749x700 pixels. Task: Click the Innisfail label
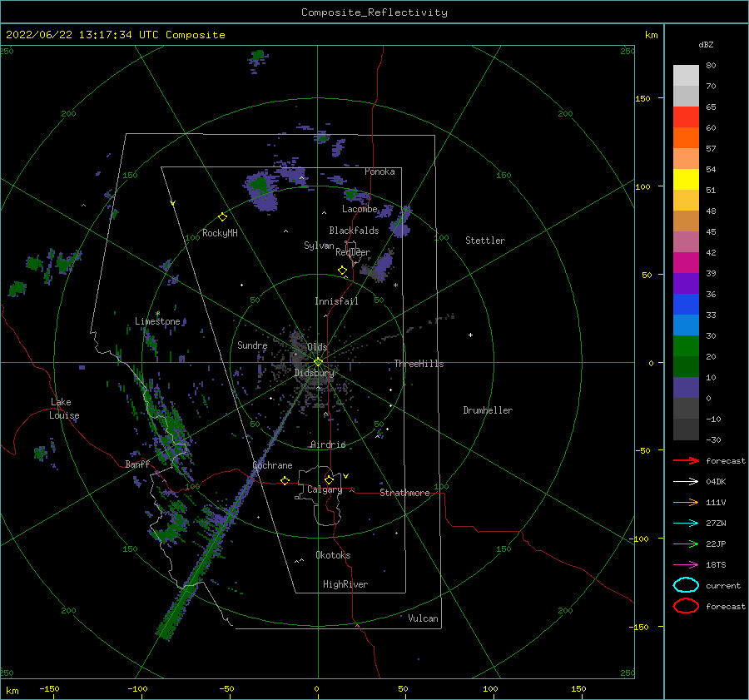(336, 301)
